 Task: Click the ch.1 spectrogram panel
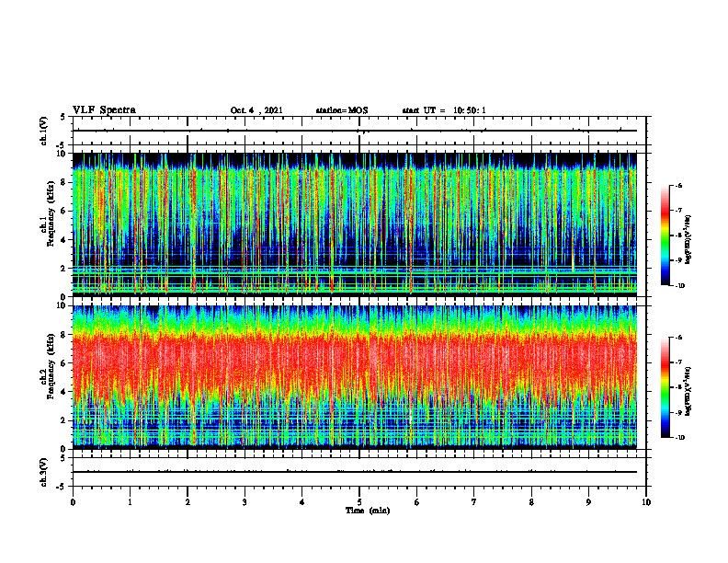pos(355,224)
